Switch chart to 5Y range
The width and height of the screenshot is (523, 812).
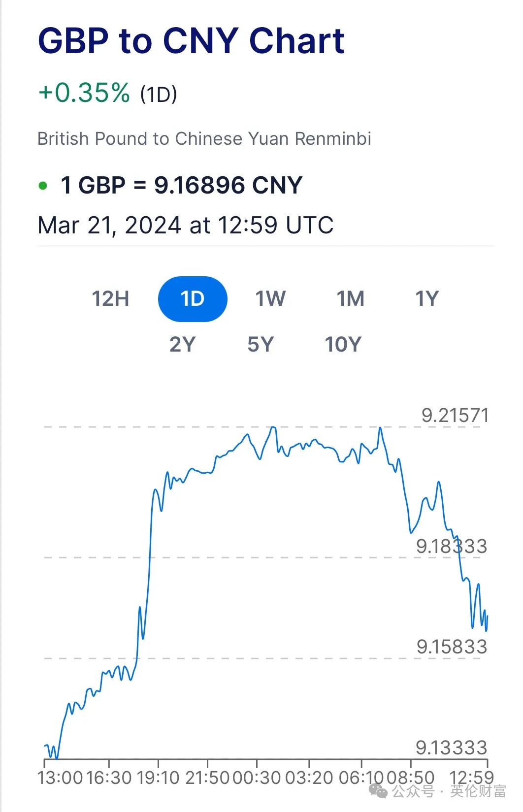click(261, 344)
